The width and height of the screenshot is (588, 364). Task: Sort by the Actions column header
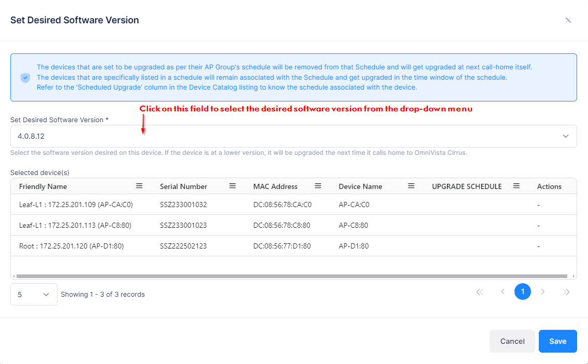[x=549, y=186]
